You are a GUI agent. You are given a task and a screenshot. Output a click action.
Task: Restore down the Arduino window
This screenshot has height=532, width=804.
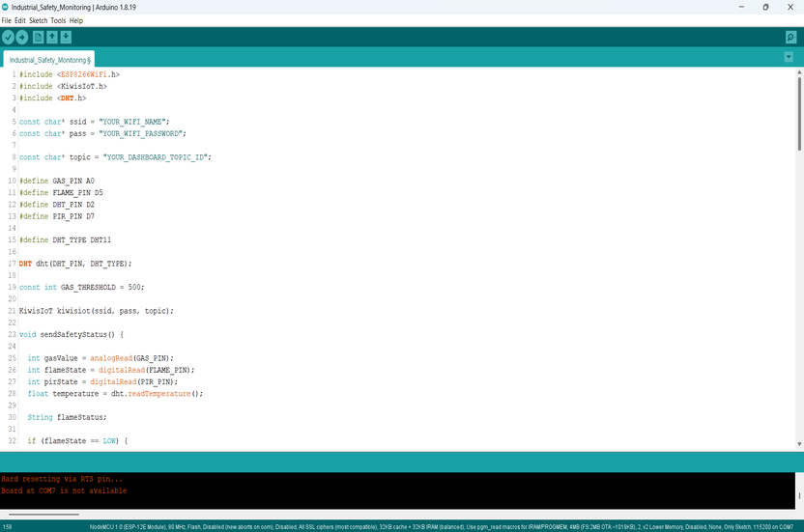[x=765, y=7]
